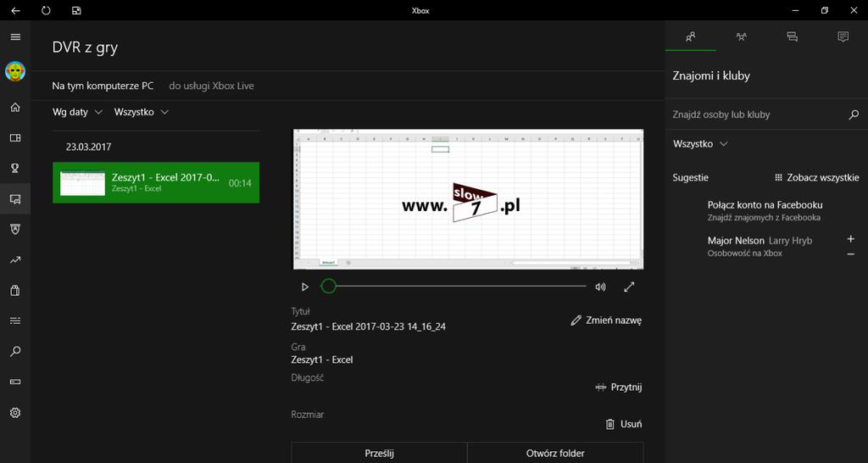The image size is (868, 463).
Task: Click the search magnifier in sidebar
Action: click(15, 351)
